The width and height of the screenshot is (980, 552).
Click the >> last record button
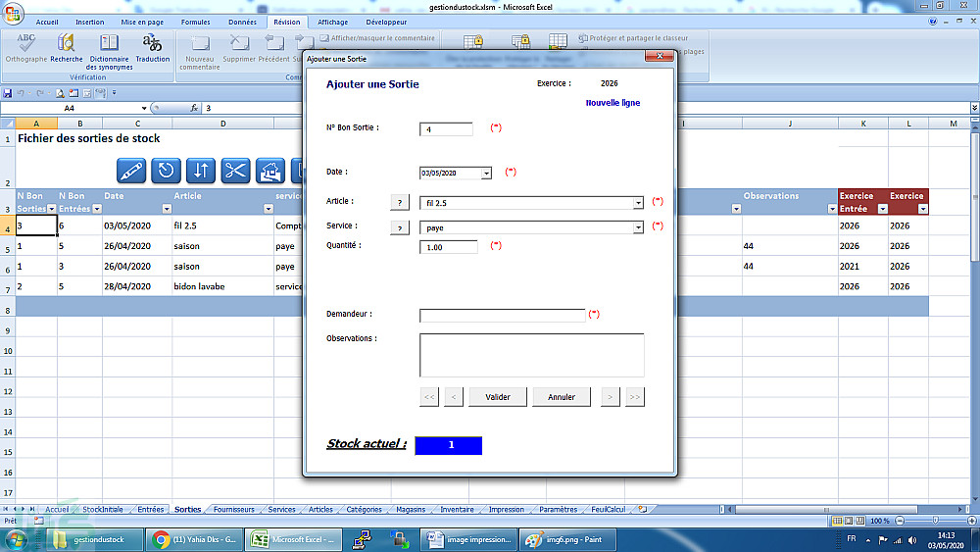click(634, 397)
